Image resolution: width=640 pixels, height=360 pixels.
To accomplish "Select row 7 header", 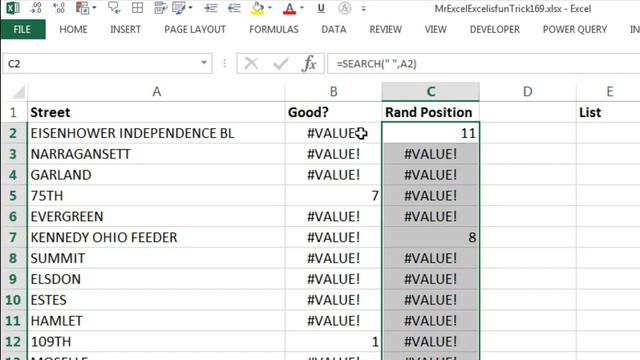I will click(x=13, y=238).
